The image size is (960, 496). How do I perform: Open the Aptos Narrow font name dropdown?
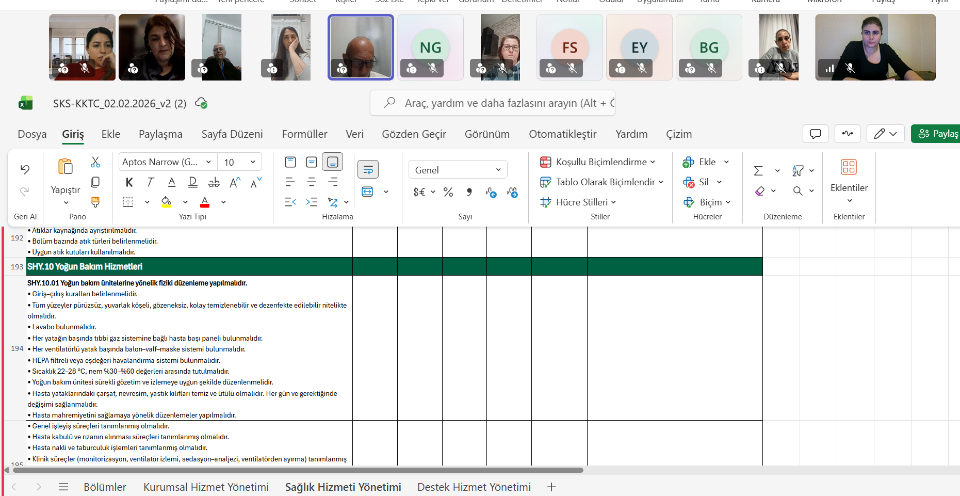166,162
